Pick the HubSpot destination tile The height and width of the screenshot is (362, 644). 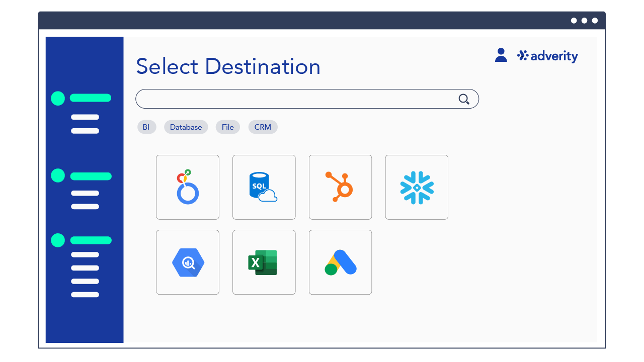pos(341,187)
